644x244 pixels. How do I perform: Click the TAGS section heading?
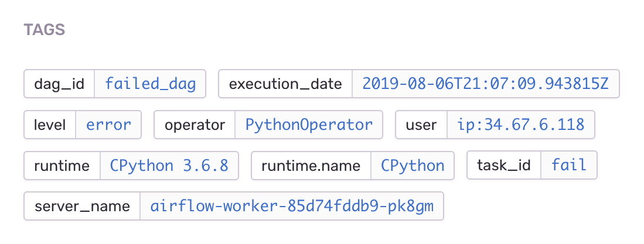pyautogui.click(x=45, y=30)
